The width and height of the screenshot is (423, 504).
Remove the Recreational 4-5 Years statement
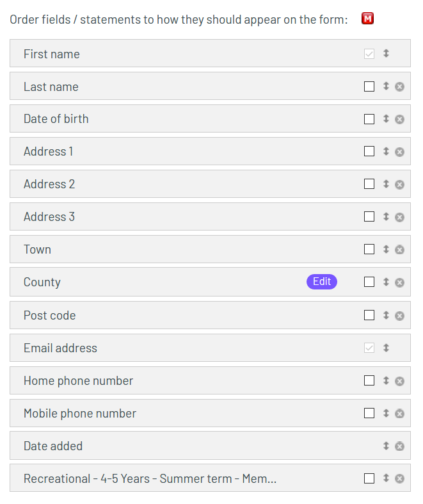click(x=399, y=478)
